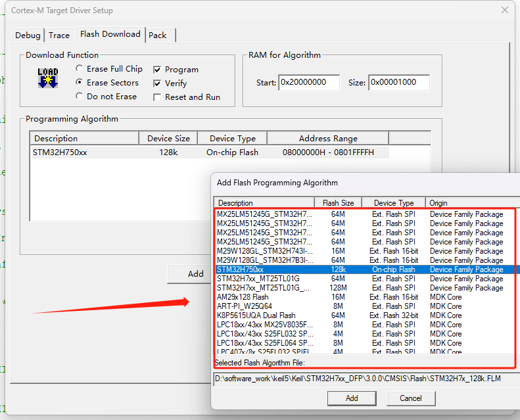Screen dimensions: 520x420
Task: Click Cancel in Add Flash Programming Algorithm
Action: [x=411, y=398]
